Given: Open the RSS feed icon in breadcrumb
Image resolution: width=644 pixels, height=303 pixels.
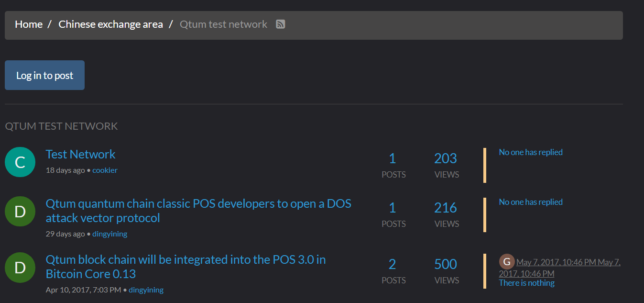Looking at the screenshot, I should (281, 24).
